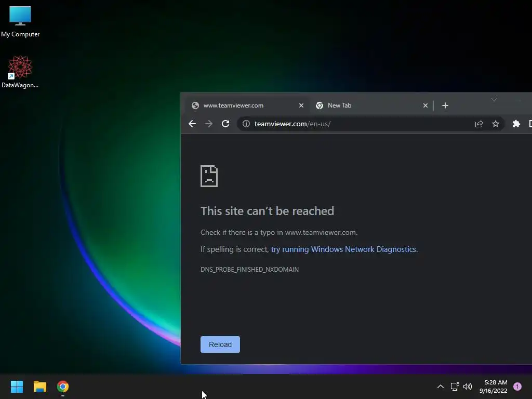This screenshot has height=399, width=532.
Task: Click the Google Chrome taskbar icon
Action: tap(63, 387)
